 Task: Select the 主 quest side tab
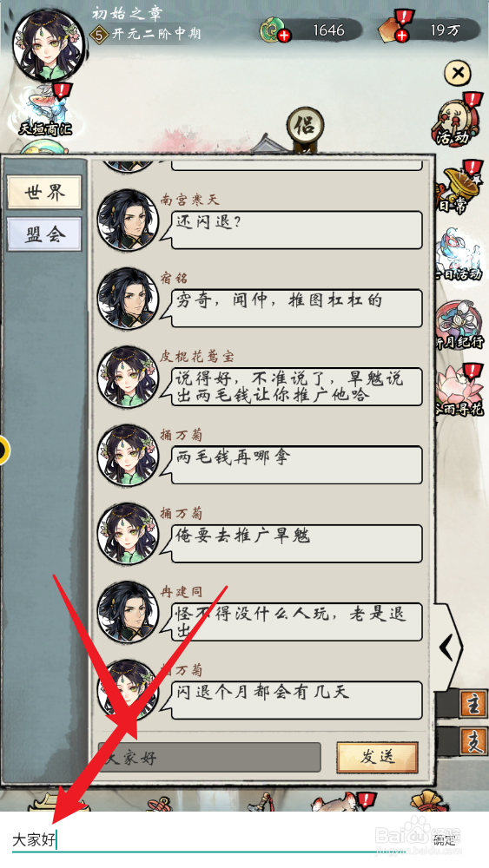click(473, 705)
